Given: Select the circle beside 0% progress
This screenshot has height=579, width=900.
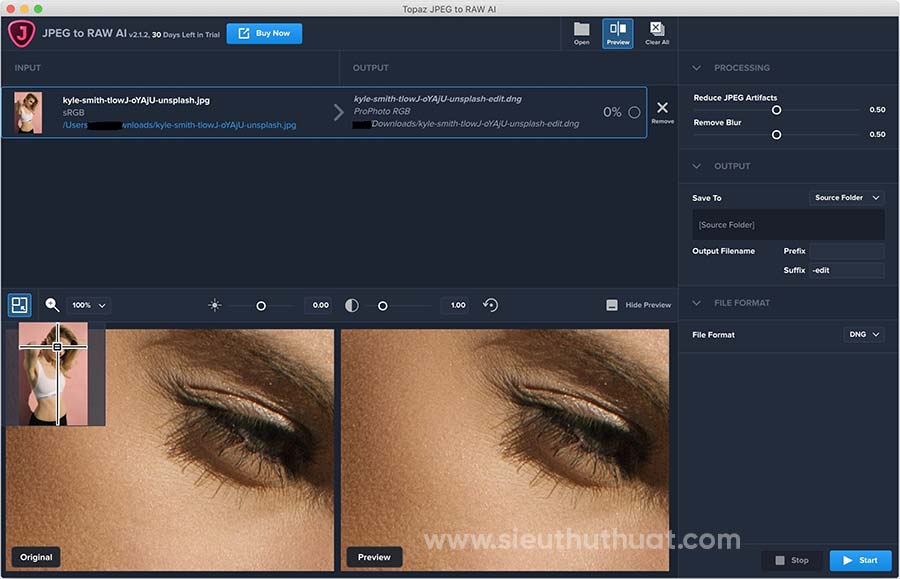Looking at the screenshot, I should 634,113.
